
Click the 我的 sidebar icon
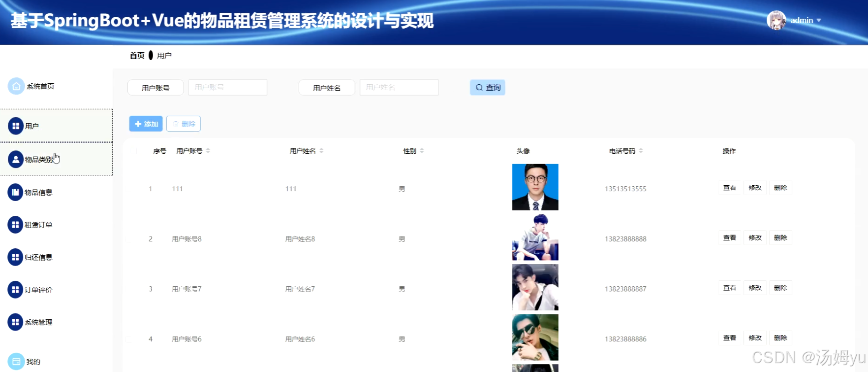click(16, 362)
